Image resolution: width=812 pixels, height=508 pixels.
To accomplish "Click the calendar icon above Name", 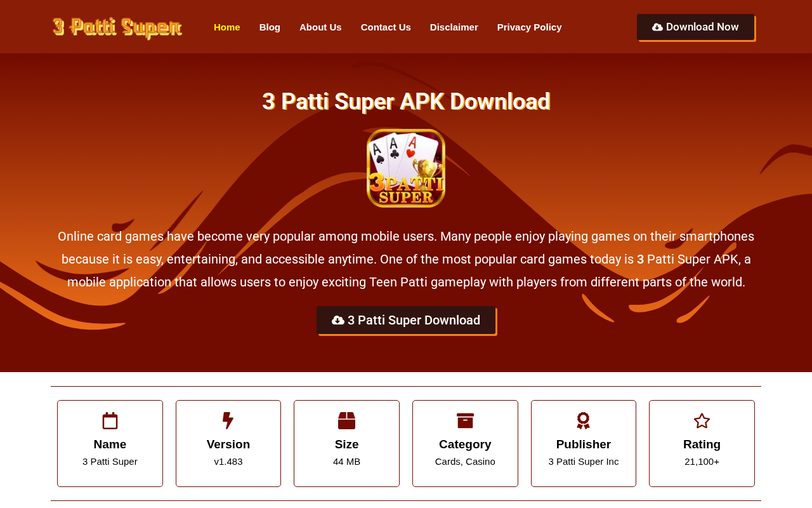I will point(110,421).
